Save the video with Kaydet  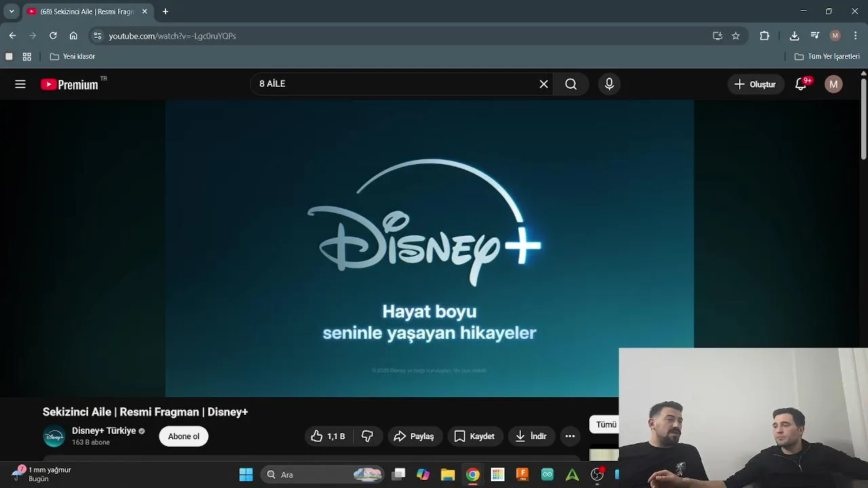click(x=475, y=436)
